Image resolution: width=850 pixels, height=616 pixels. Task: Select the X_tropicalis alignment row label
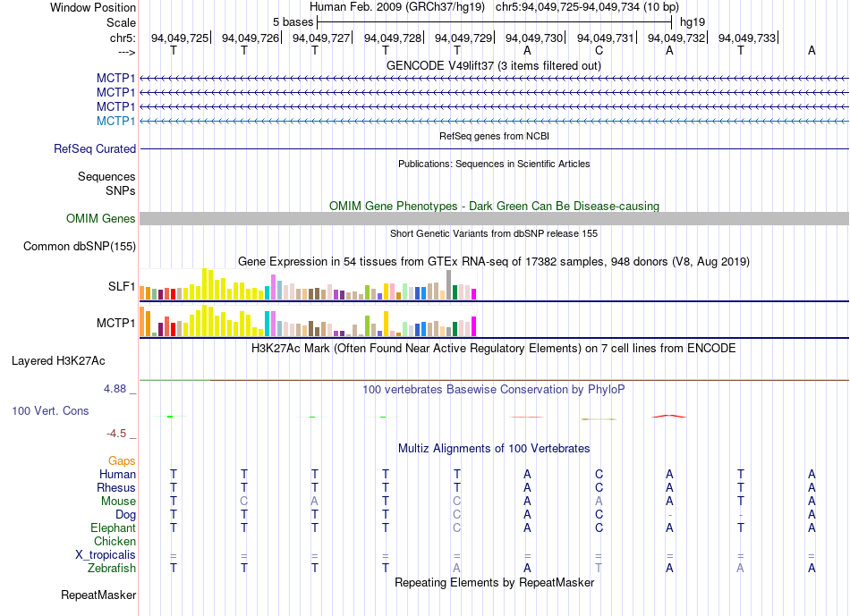(x=106, y=555)
